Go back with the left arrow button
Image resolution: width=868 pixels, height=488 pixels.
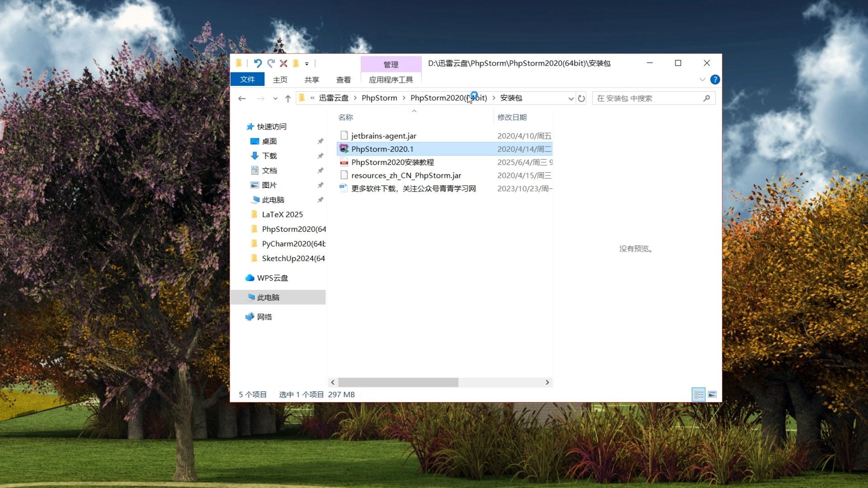(242, 99)
